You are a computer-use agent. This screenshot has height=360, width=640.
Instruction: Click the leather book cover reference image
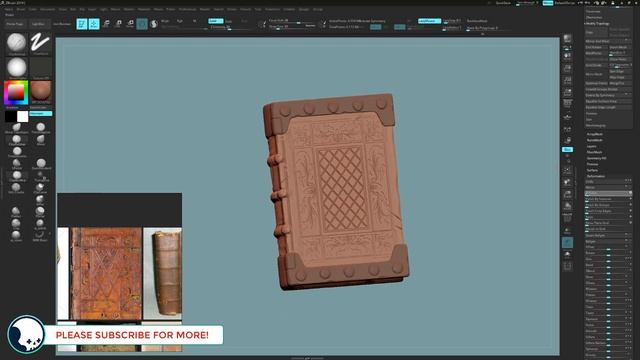pos(106,273)
